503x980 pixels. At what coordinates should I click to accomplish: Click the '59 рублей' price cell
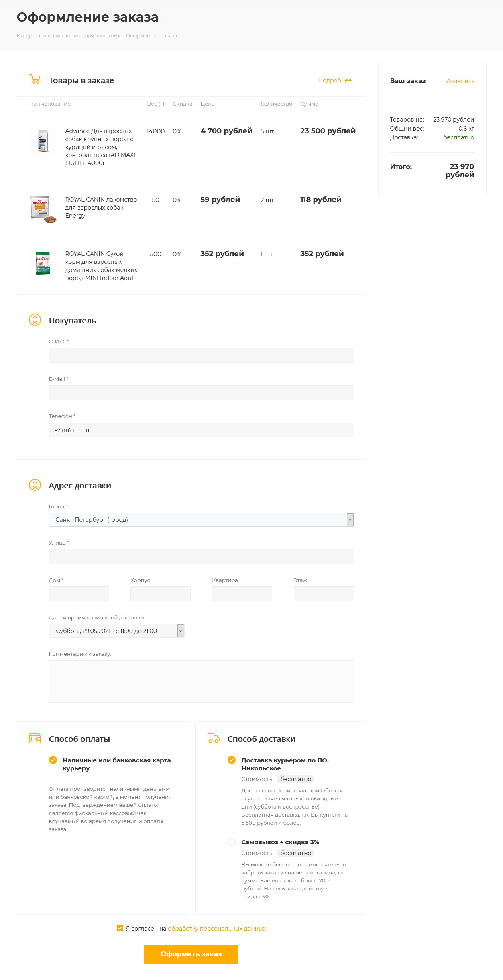point(220,200)
